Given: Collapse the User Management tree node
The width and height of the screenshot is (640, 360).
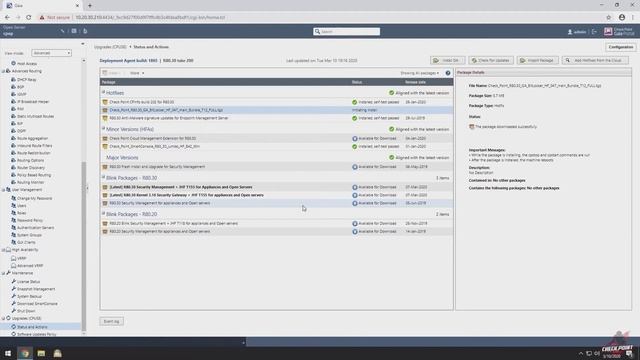Looking at the screenshot, I should 3,190.
